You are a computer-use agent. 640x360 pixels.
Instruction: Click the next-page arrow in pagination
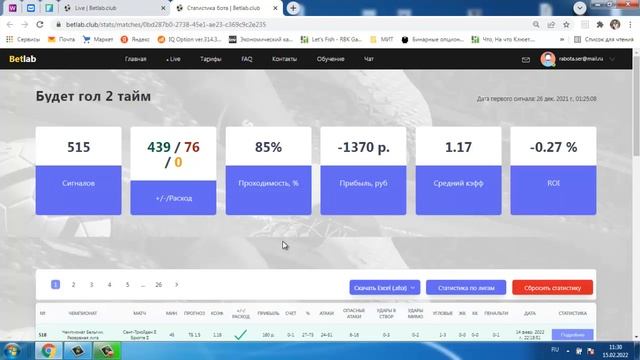coord(176,284)
